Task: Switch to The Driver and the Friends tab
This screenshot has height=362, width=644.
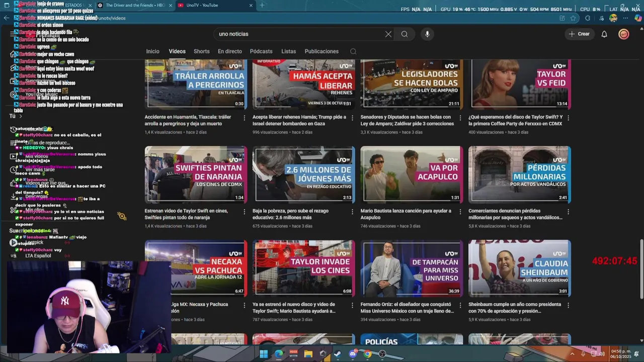Action: coord(135,6)
